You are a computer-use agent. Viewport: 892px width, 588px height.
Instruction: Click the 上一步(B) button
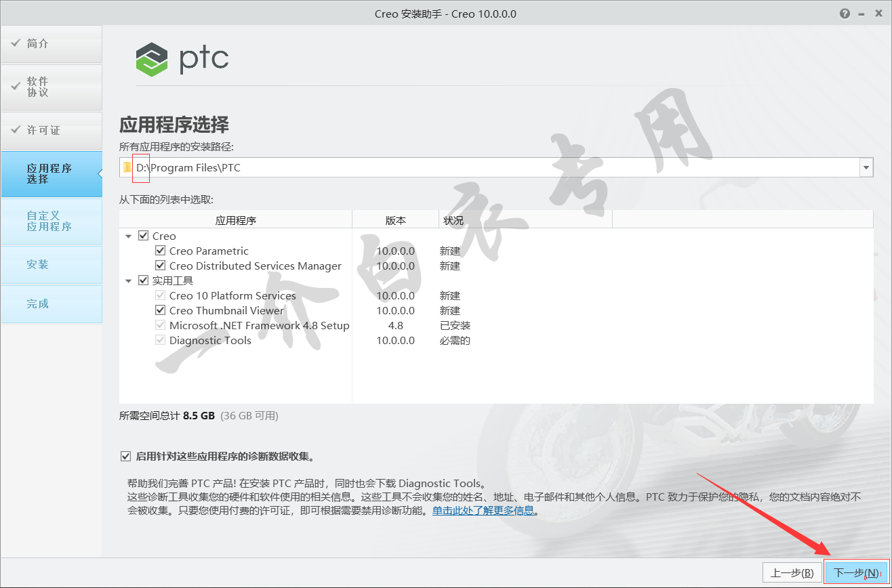792,573
